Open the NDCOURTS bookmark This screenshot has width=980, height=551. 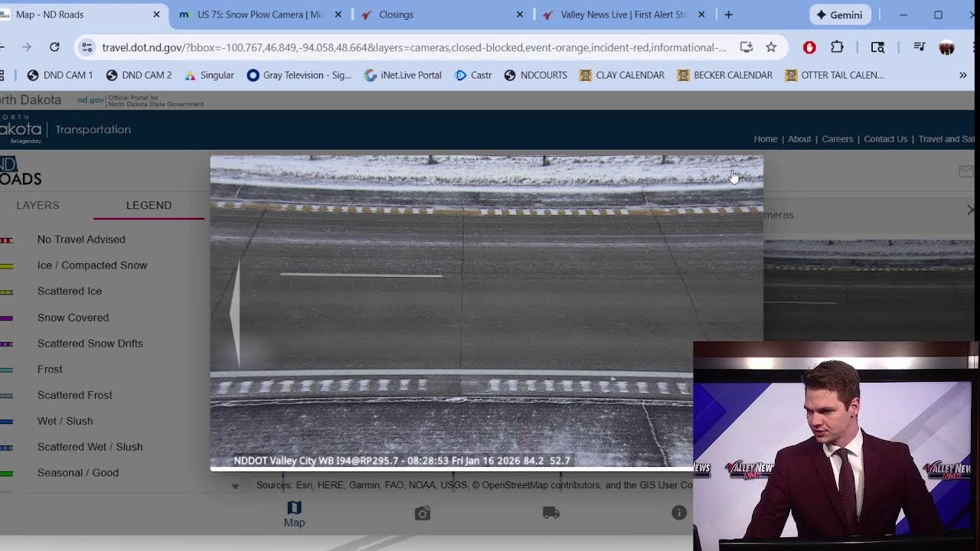click(x=535, y=75)
